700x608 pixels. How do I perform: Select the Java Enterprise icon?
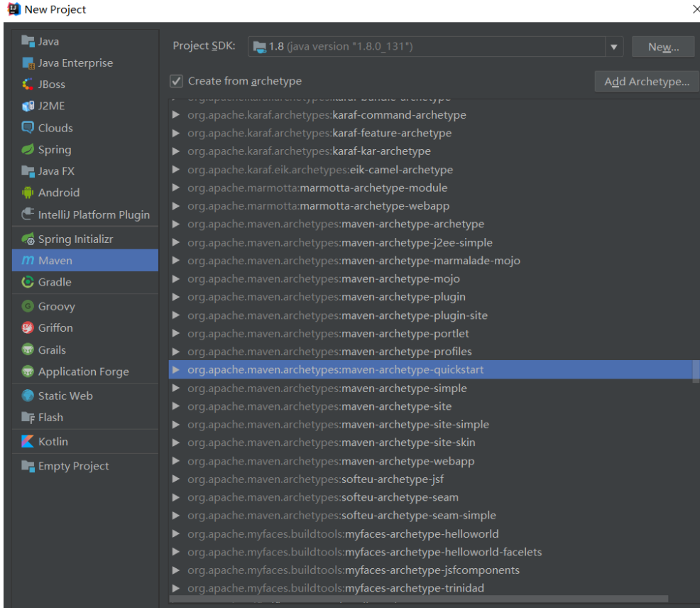coord(28,63)
